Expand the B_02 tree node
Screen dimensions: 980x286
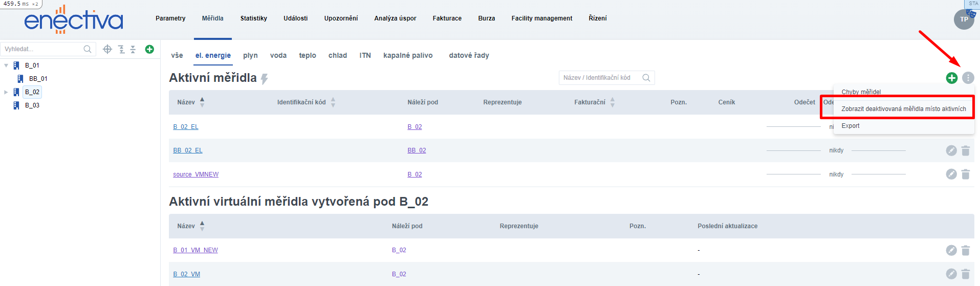click(6, 92)
